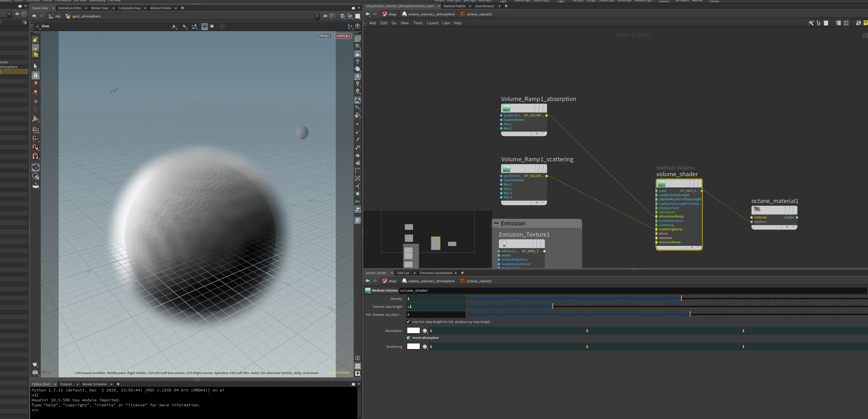868x419 pixels.
Task: Toggle the Invert absorption checkbox
Action: pyautogui.click(x=408, y=338)
